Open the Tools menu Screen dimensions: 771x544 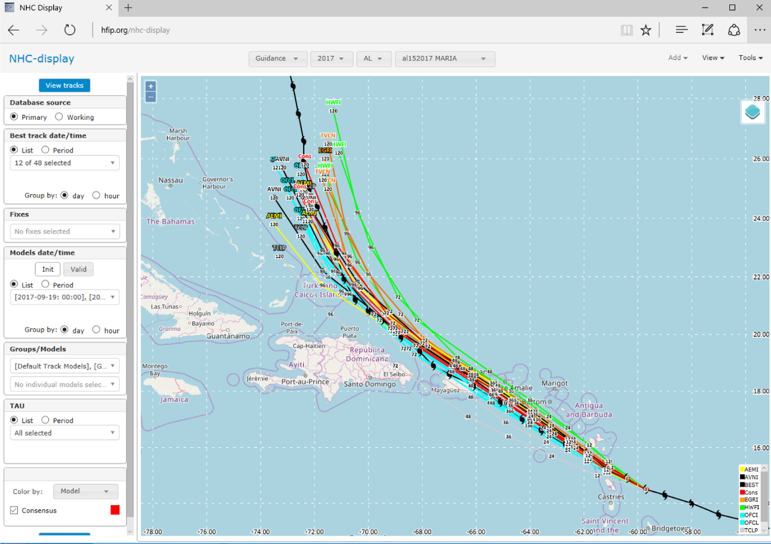(750, 58)
